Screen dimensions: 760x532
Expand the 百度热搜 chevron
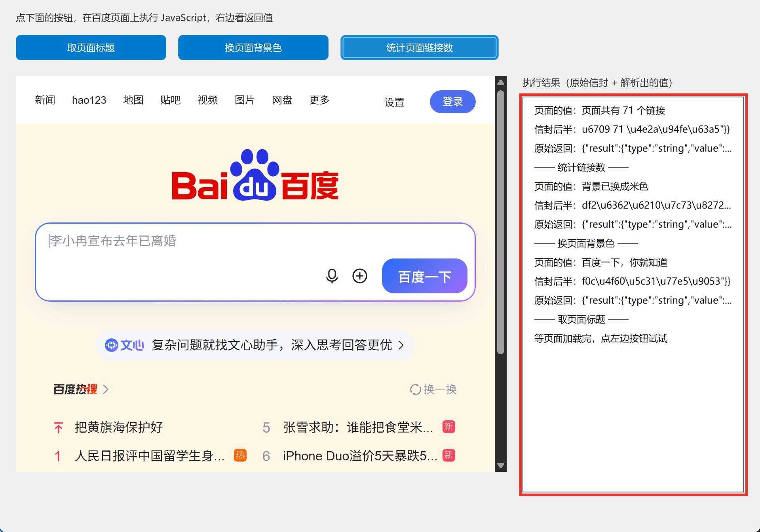pyautogui.click(x=106, y=389)
